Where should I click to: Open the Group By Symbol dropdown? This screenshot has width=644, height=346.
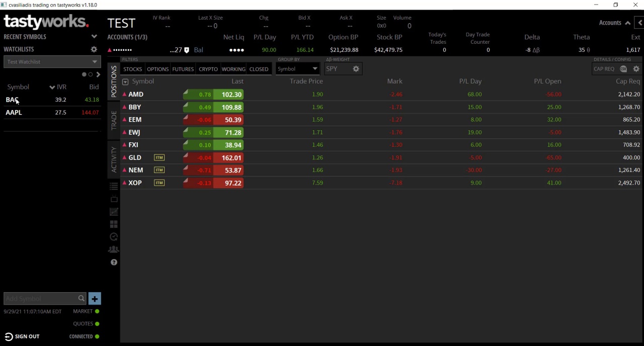[298, 69]
